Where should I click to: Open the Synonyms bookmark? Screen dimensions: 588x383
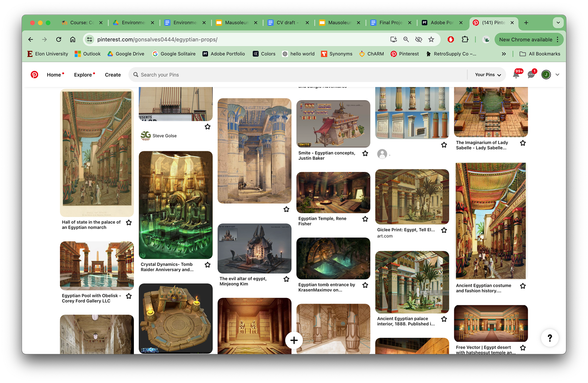337,54
